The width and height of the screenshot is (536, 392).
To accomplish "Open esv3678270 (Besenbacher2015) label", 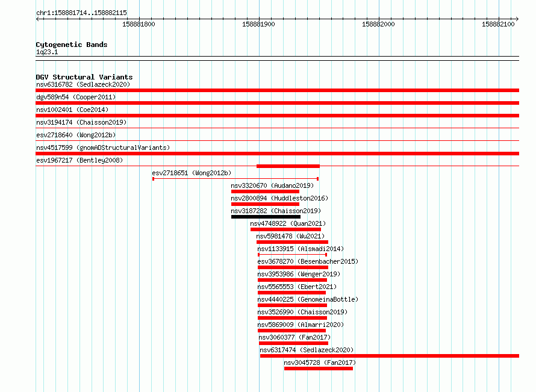I will [x=308, y=261].
